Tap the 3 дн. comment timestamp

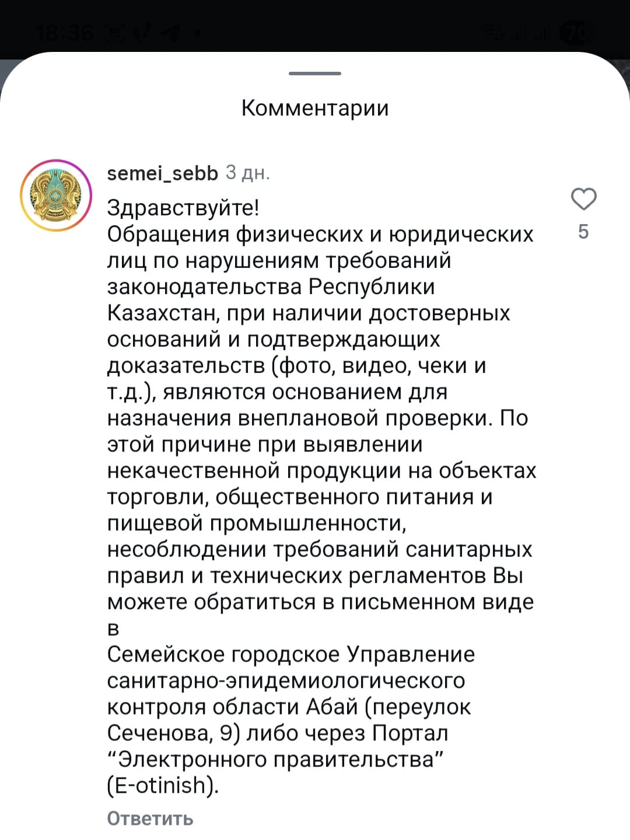pyautogui.click(x=247, y=173)
